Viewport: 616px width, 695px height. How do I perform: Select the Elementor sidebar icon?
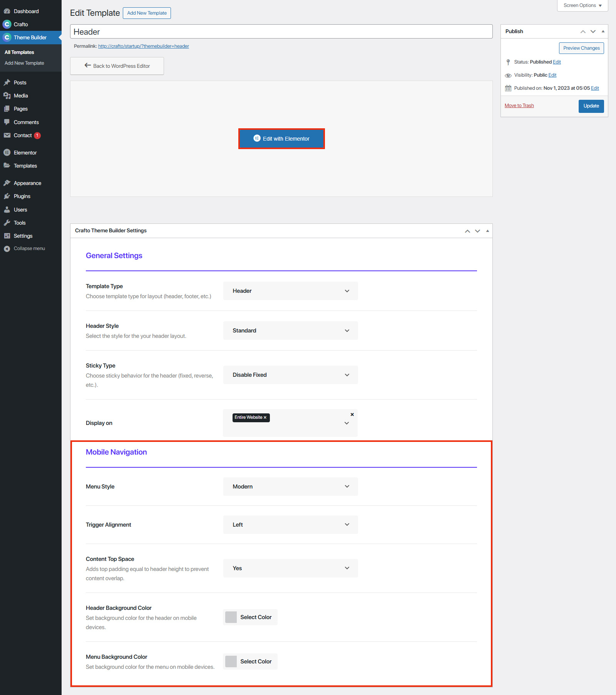[7, 152]
